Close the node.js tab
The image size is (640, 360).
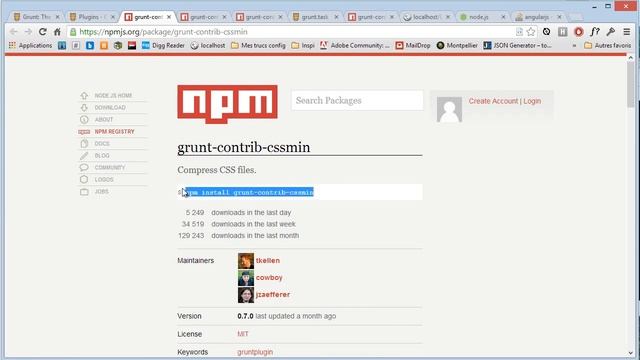point(503,17)
